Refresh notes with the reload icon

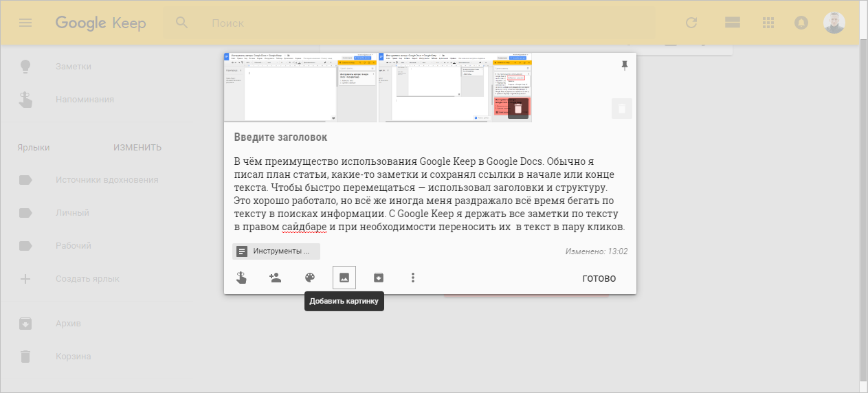[692, 23]
